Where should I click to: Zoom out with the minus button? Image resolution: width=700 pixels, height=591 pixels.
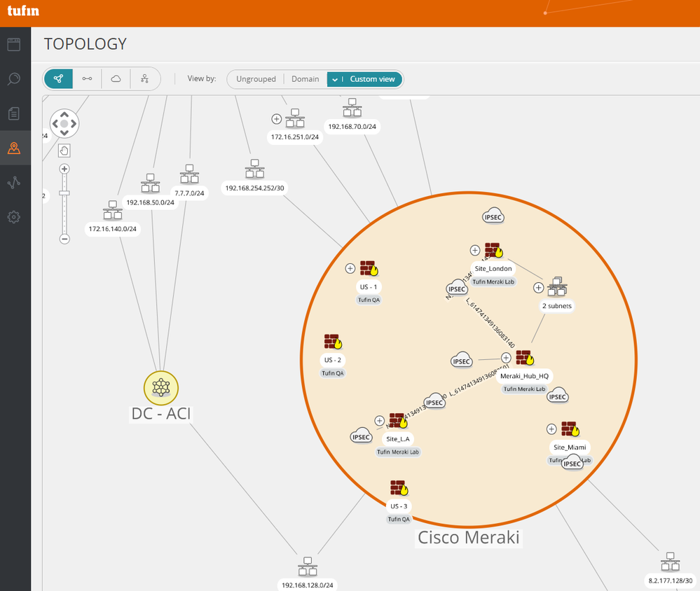[64, 239]
